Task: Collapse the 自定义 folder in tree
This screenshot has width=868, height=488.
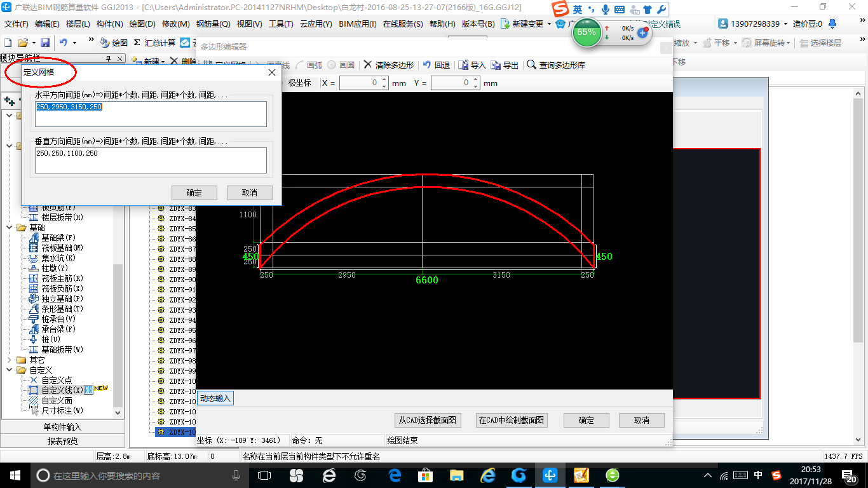Action: (x=10, y=370)
